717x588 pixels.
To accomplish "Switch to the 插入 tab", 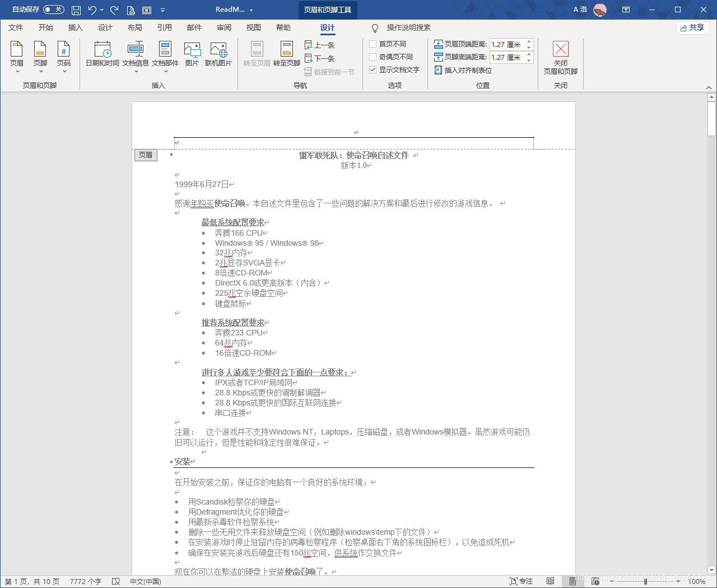I will [x=76, y=27].
